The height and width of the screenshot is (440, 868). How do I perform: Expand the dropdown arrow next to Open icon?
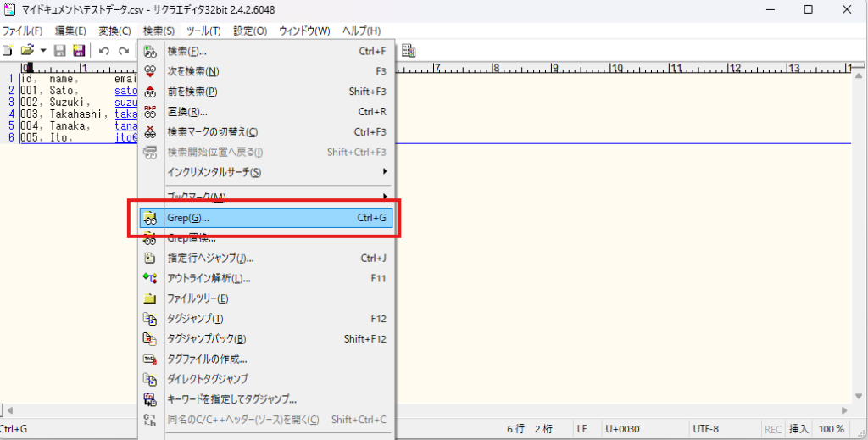tap(42, 51)
